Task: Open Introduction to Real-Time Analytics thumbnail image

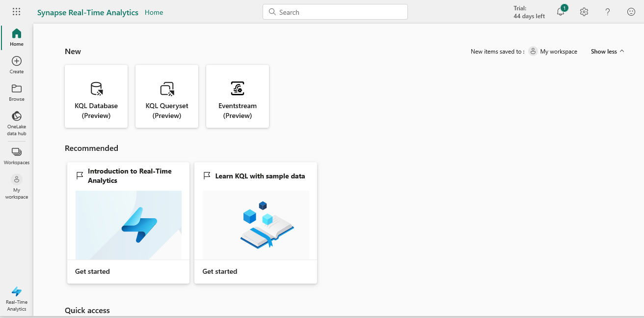Action: (129, 225)
